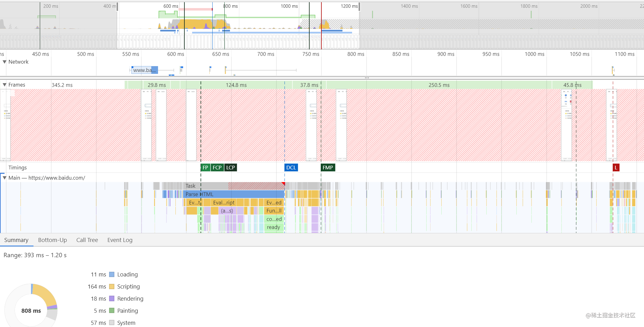Click the 18 ms Rendering value
Image resolution: width=644 pixels, height=327 pixels.
(98, 298)
